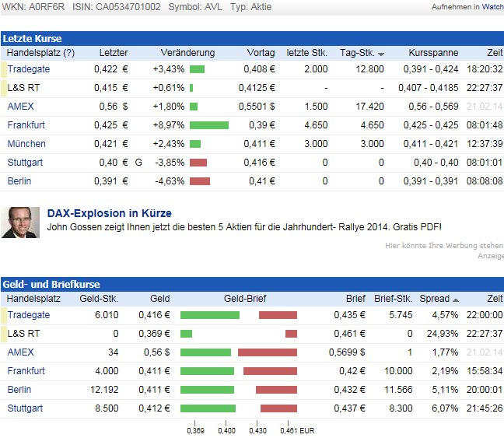504x438 pixels.
Task: Sort by Geld column header
Action: pyautogui.click(x=159, y=299)
